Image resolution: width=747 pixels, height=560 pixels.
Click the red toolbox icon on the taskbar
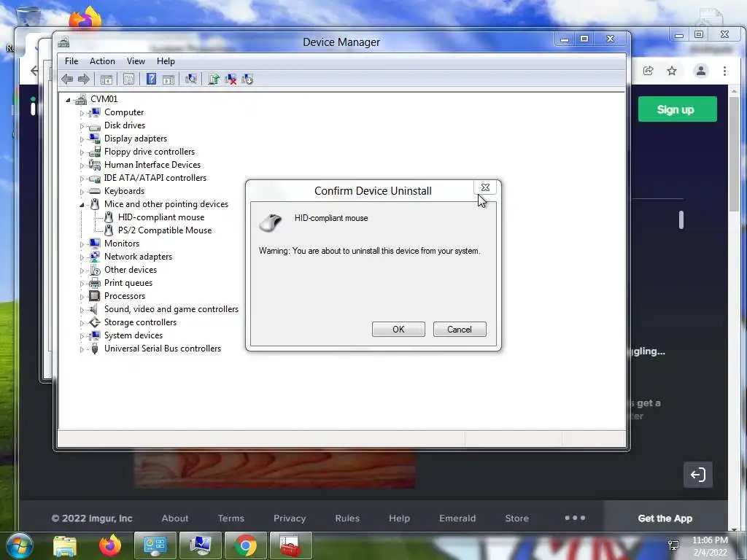pyautogui.click(x=290, y=545)
